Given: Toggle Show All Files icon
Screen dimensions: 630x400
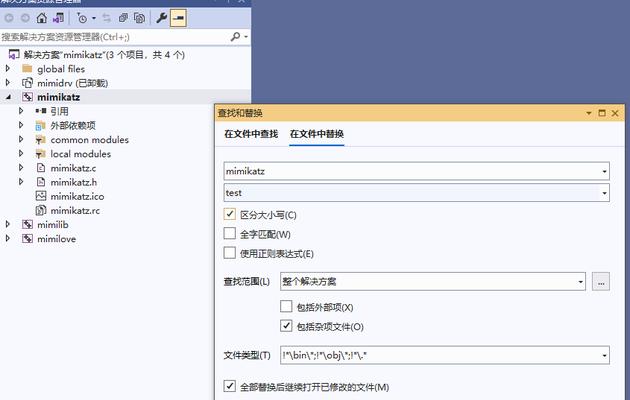Looking at the screenshot, I should tap(139, 18).
